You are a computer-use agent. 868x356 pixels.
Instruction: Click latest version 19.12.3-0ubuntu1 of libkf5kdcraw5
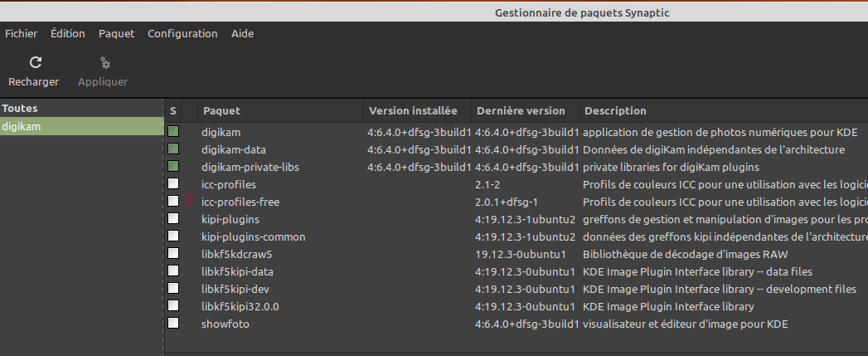[521, 255]
